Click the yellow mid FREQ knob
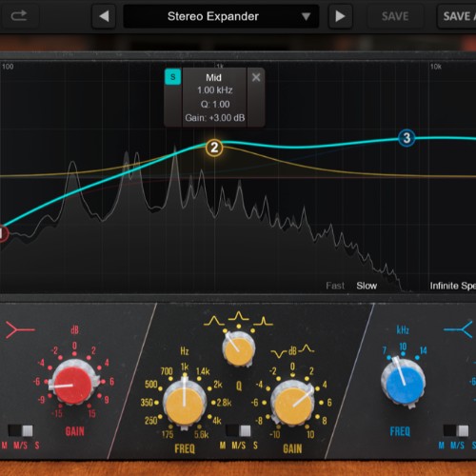This screenshot has width=476, height=476. pyautogui.click(x=184, y=405)
